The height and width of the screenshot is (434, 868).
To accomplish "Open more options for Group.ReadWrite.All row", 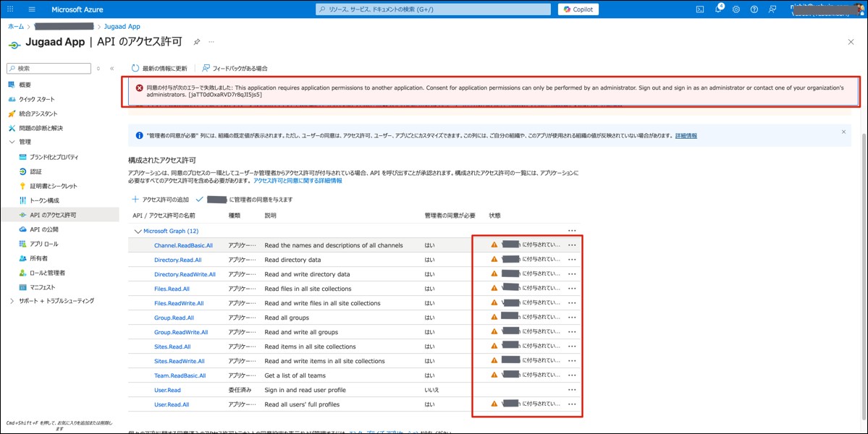I will [x=572, y=332].
